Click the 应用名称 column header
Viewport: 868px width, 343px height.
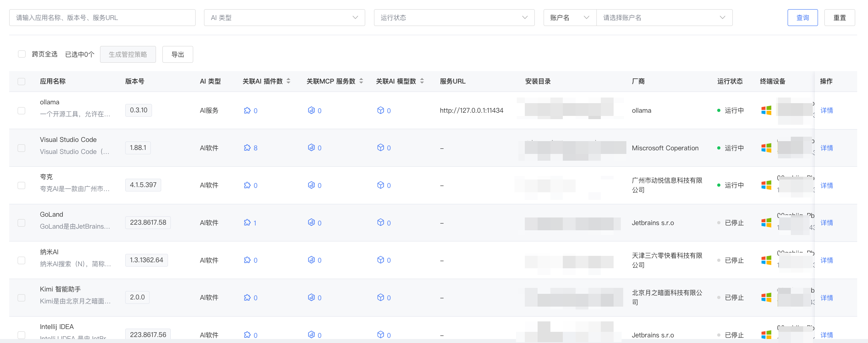point(53,81)
